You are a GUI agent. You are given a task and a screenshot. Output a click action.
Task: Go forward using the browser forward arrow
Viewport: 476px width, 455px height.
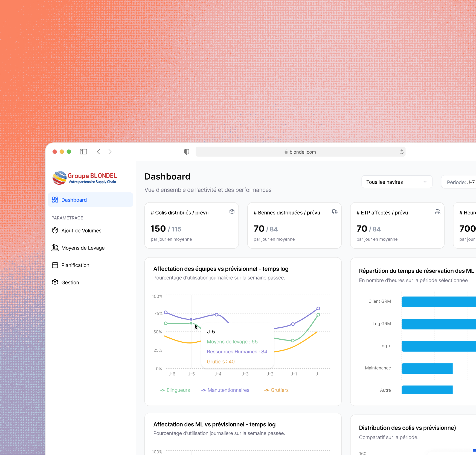coord(110,152)
